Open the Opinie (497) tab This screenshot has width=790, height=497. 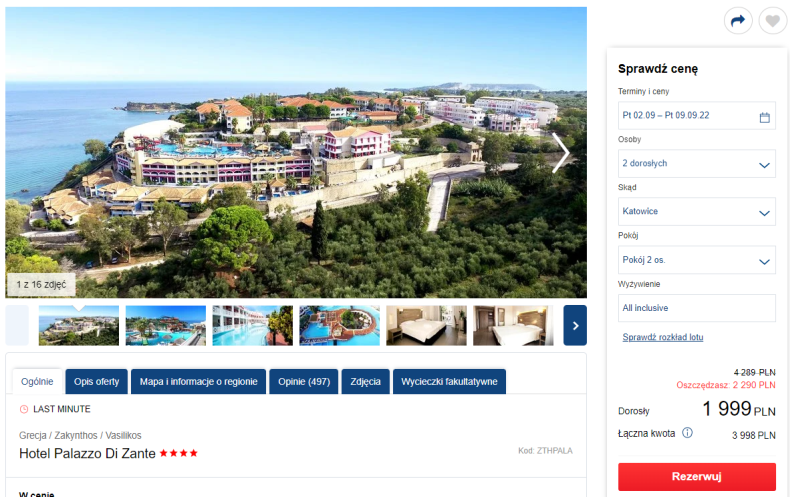(x=304, y=382)
